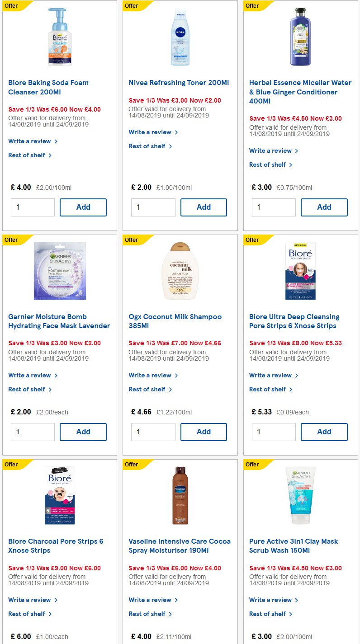Add Herbal Essence Micellar Water Conditioner to basket
The width and height of the screenshot is (360, 644).
(324, 207)
